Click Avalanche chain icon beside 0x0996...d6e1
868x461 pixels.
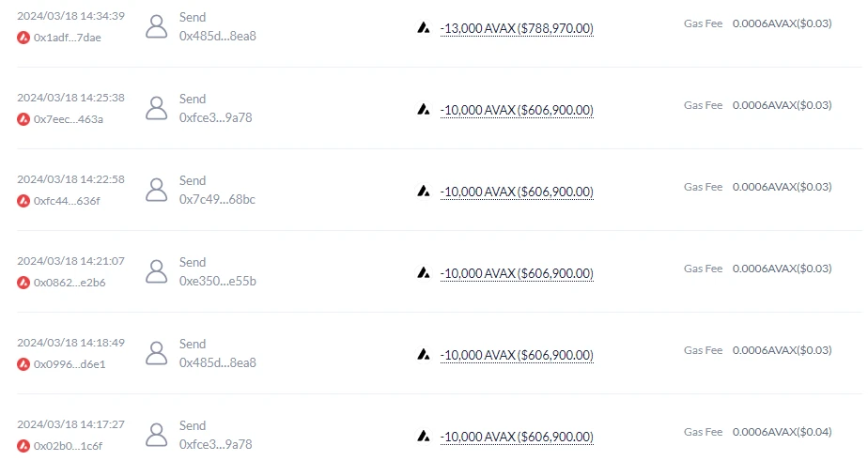click(23, 363)
